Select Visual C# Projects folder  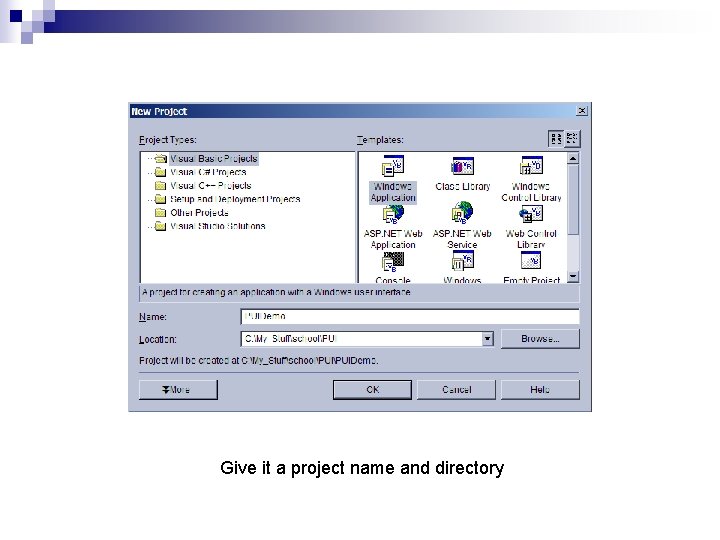[208, 172]
